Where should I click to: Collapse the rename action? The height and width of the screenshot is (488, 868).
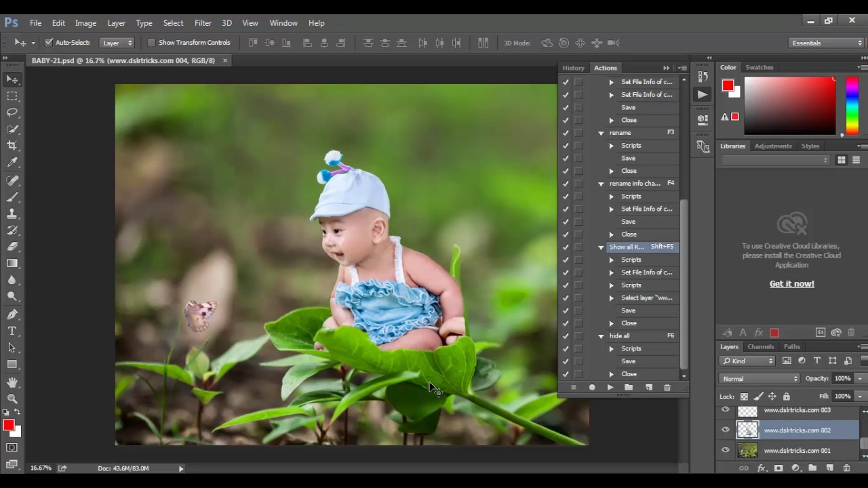click(601, 133)
